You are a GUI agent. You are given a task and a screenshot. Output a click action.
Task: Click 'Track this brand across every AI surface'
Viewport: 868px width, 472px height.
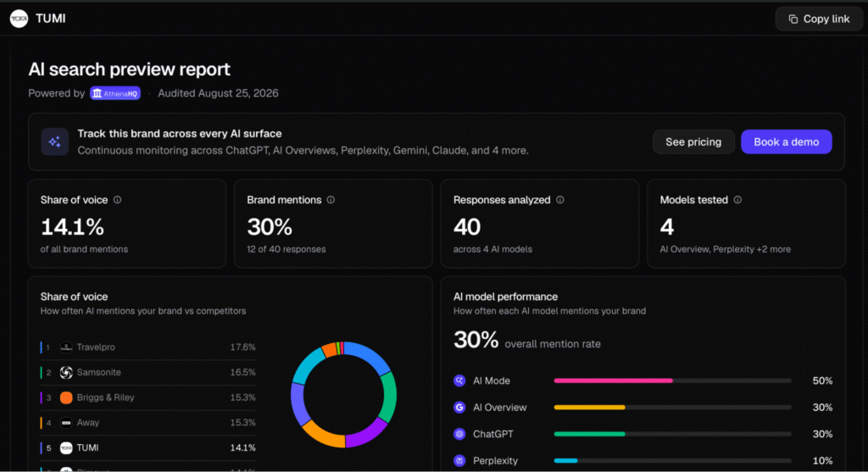pyautogui.click(x=180, y=134)
